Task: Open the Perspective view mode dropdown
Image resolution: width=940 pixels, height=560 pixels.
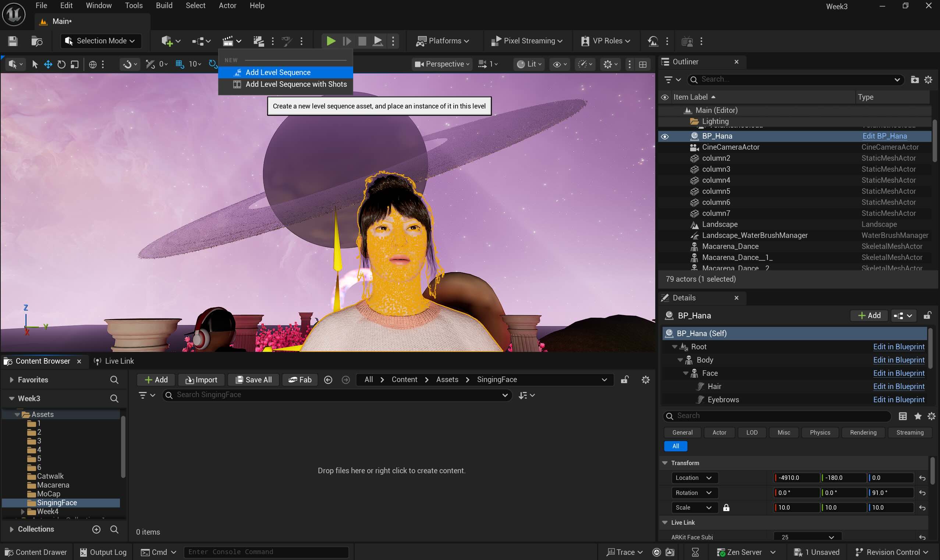Action: [441, 64]
